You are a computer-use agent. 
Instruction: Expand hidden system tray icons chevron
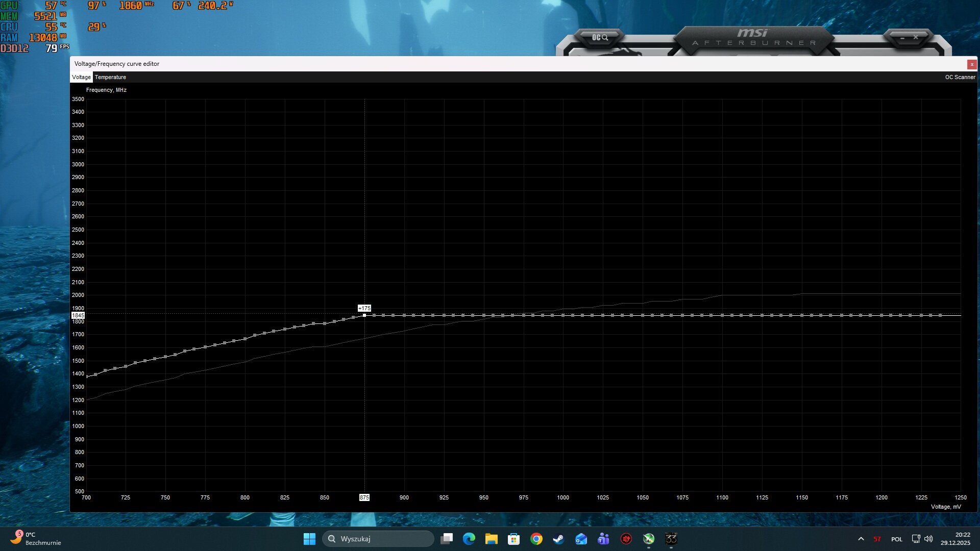(x=861, y=539)
